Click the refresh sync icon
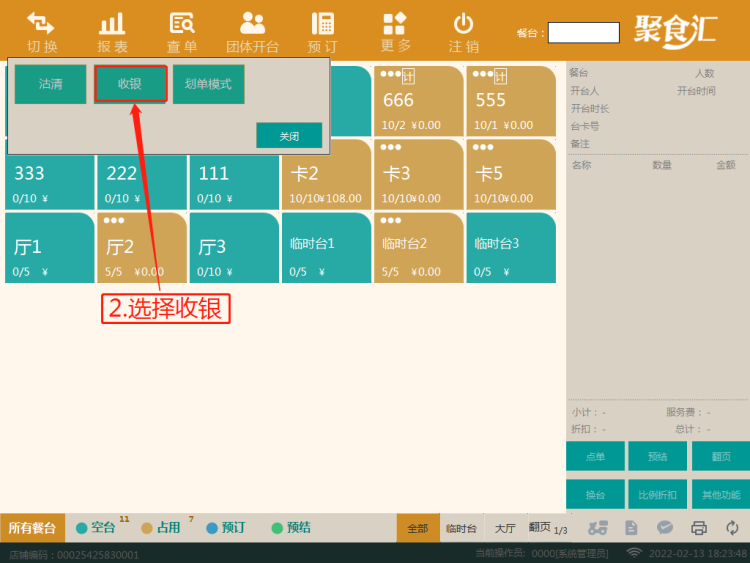 coord(732,528)
